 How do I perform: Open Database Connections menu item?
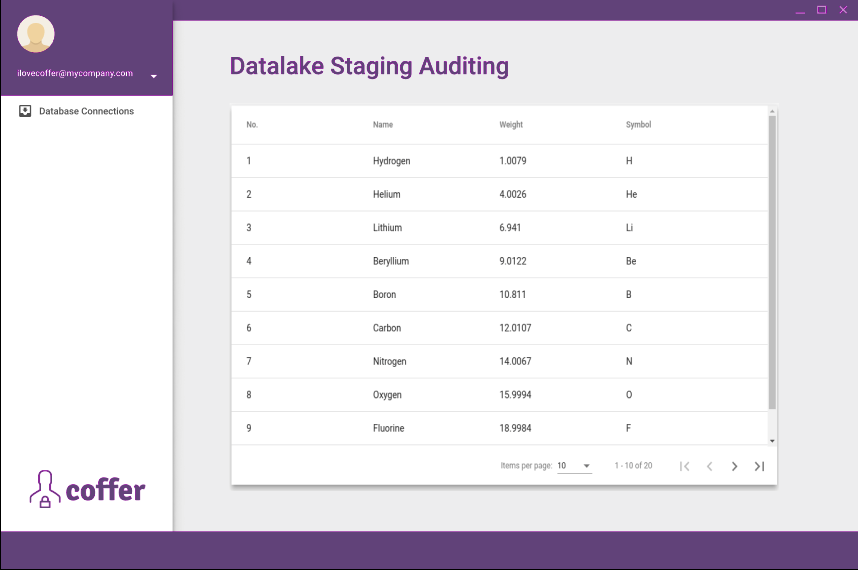86,111
